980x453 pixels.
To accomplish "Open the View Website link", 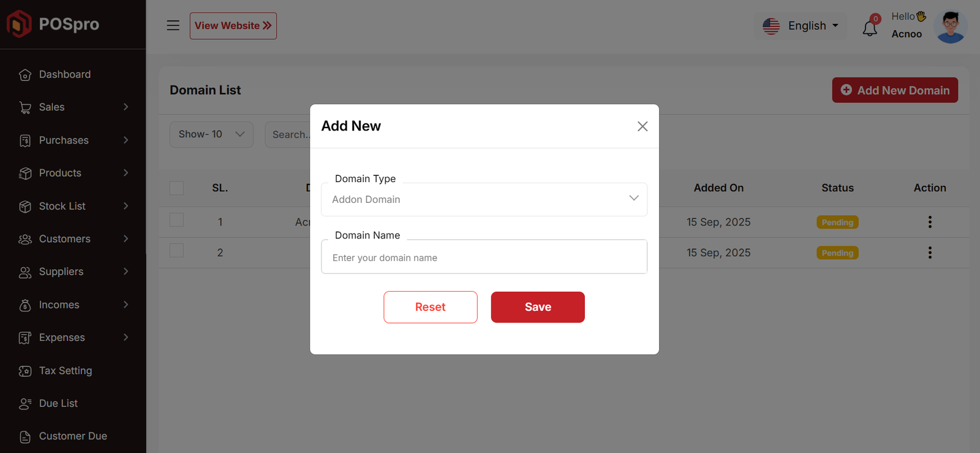I will [233, 26].
